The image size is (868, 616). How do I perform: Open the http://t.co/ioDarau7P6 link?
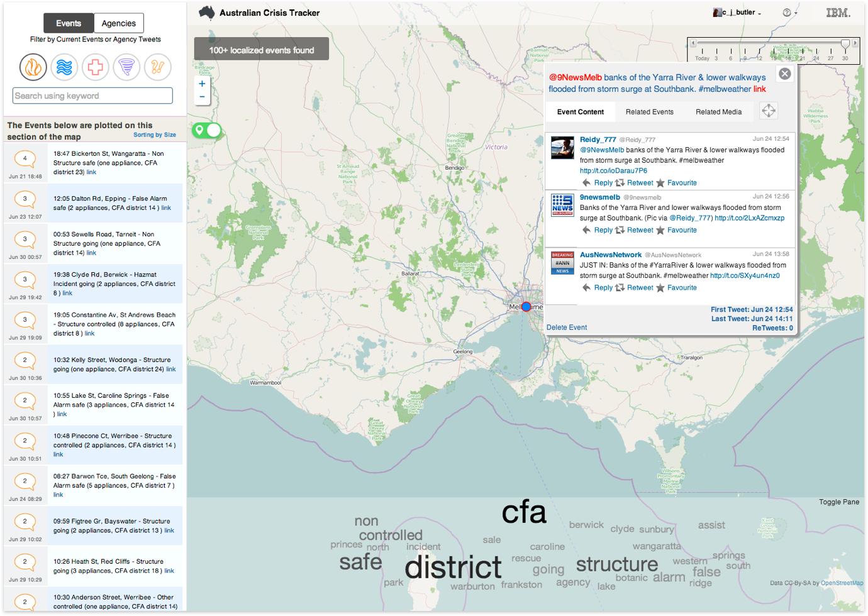(613, 170)
